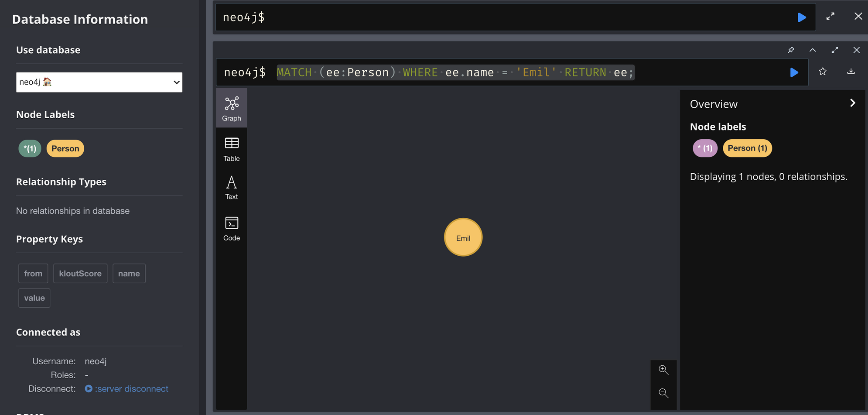Focus the top neo4j$ command input
This screenshot has height=415, width=868.
(x=516, y=17)
